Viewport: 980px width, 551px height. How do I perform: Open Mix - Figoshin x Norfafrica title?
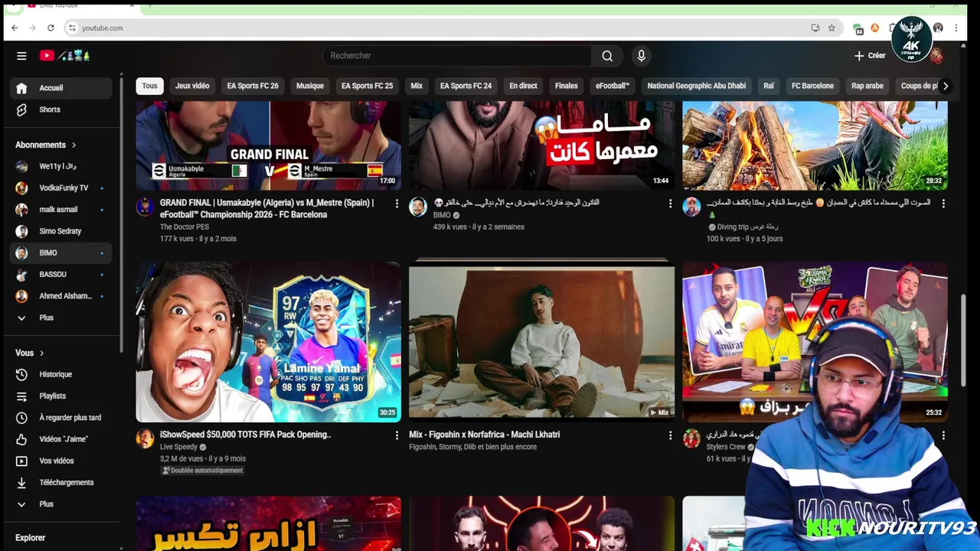coord(485,435)
